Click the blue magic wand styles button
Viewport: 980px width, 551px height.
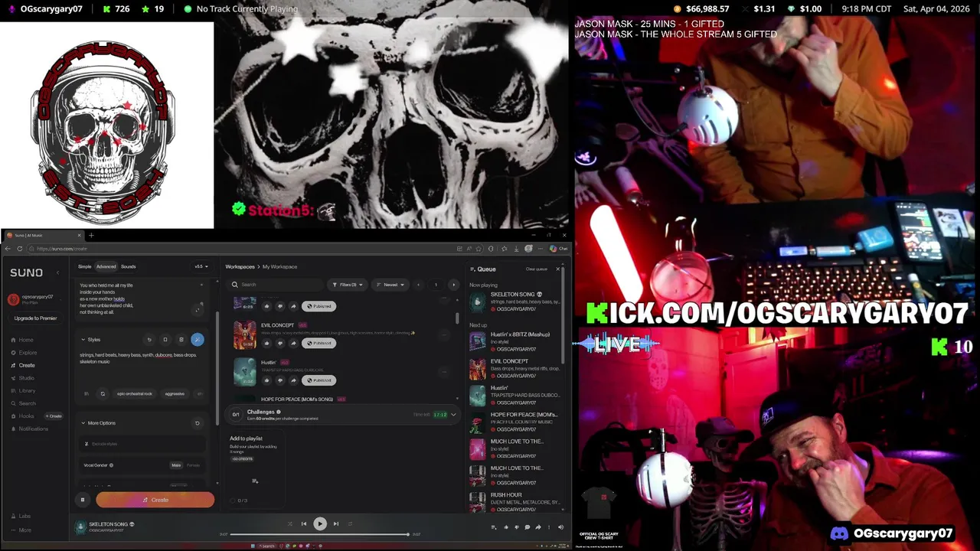click(198, 340)
